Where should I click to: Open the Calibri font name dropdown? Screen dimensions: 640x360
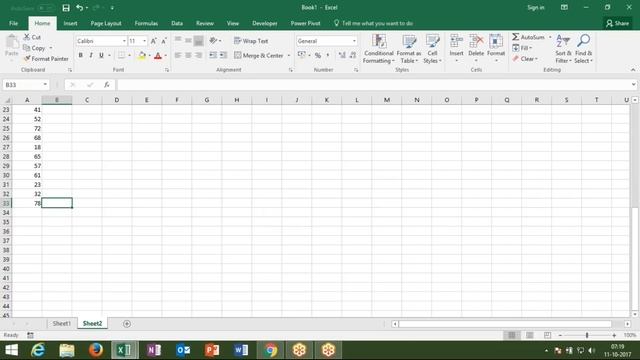[124, 41]
